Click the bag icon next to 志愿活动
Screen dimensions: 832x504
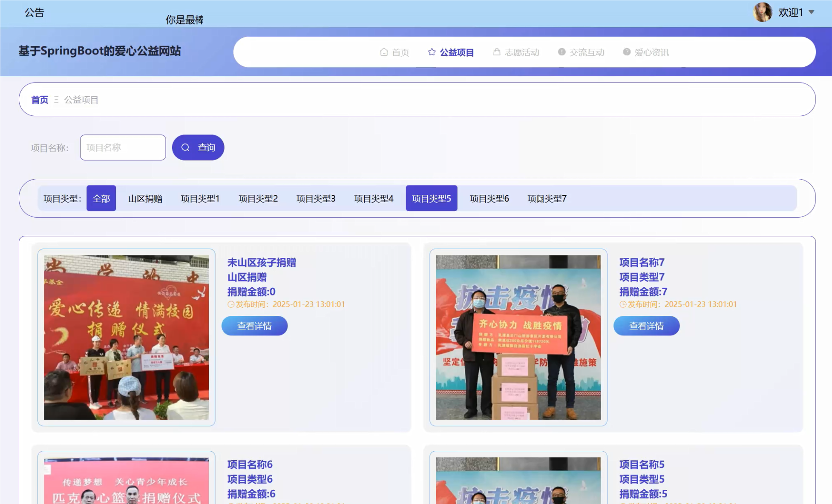click(497, 52)
